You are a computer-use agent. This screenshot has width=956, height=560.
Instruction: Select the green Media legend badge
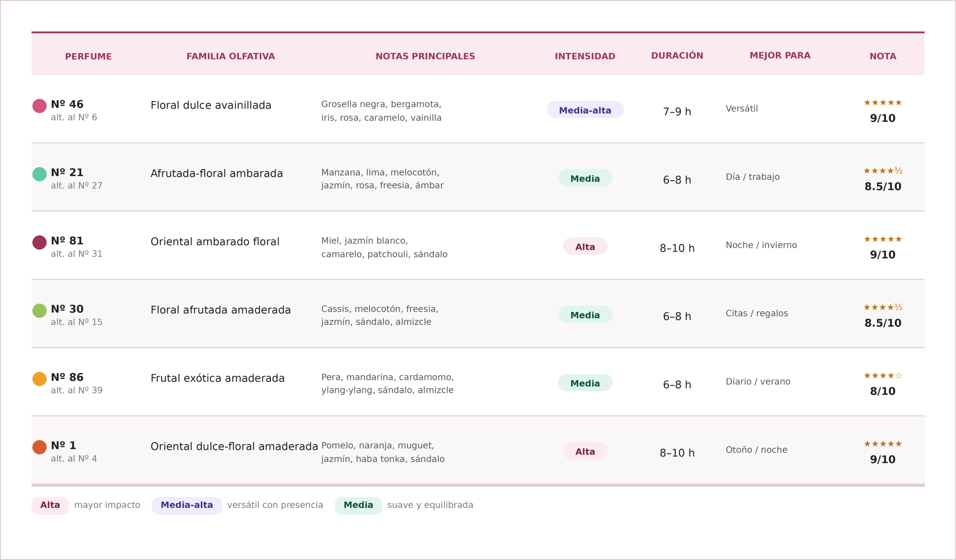(358, 506)
